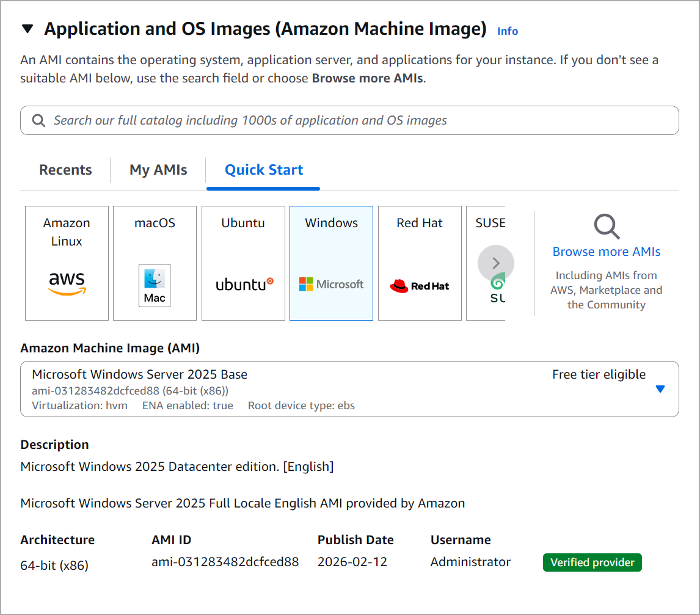The height and width of the screenshot is (615, 700).
Task: Click the magnifier above Browse more AMIs
Action: 606,227
